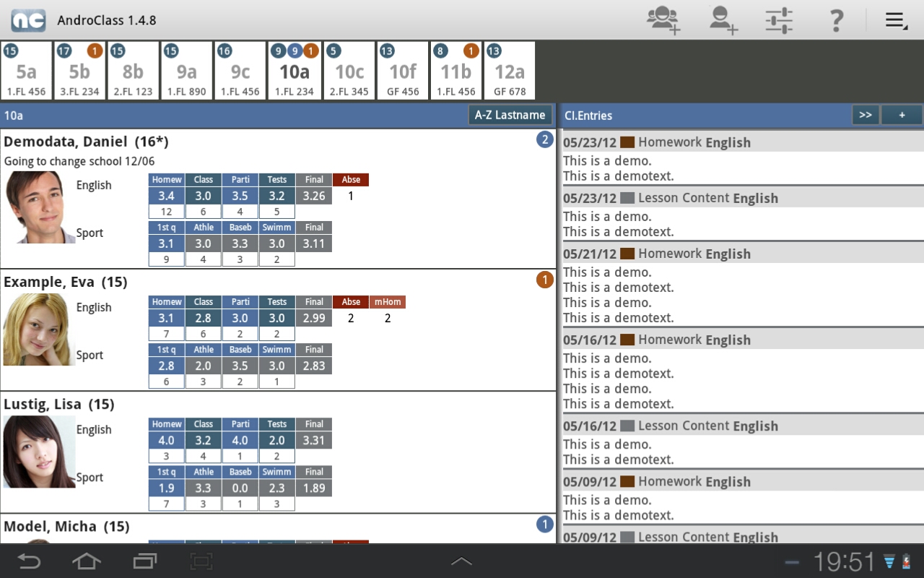The height and width of the screenshot is (578, 924).
Task: Click the add class group icon
Action: tap(663, 20)
